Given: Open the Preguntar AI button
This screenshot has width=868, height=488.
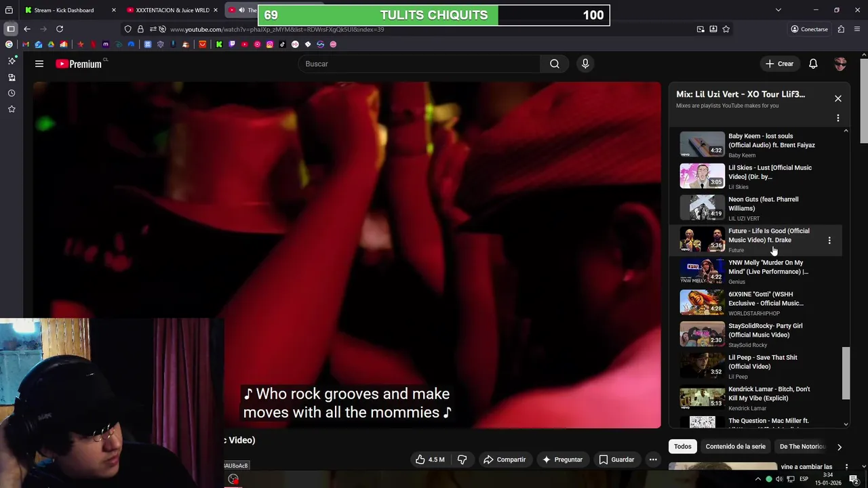Looking at the screenshot, I should click(x=562, y=460).
